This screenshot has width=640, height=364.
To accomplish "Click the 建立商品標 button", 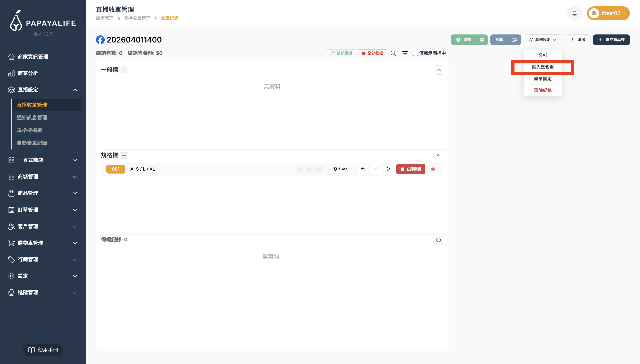I will pyautogui.click(x=611, y=40).
